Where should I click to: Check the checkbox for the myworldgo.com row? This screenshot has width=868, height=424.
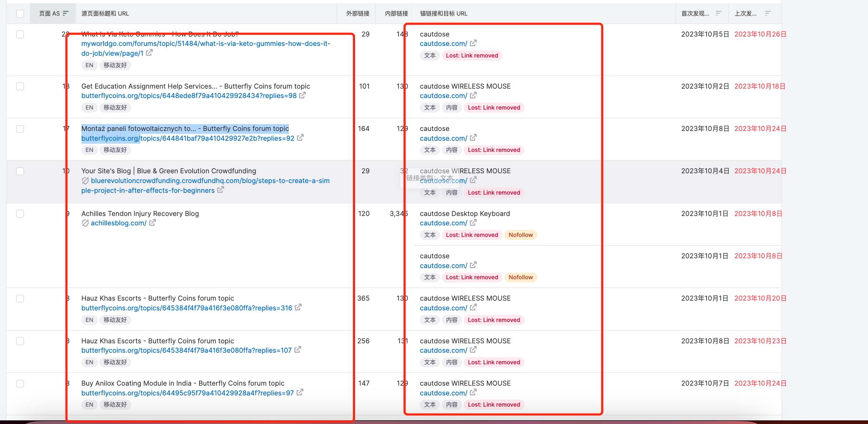20,34
